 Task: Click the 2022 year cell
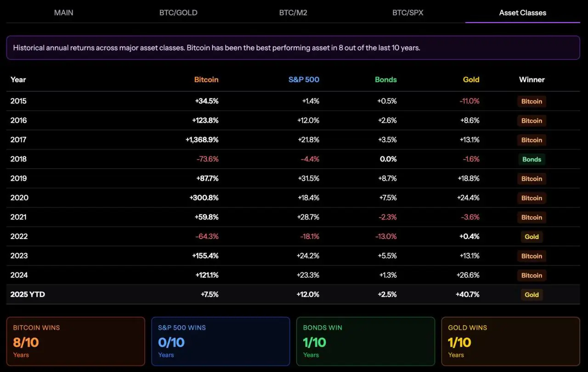point(19,236)
